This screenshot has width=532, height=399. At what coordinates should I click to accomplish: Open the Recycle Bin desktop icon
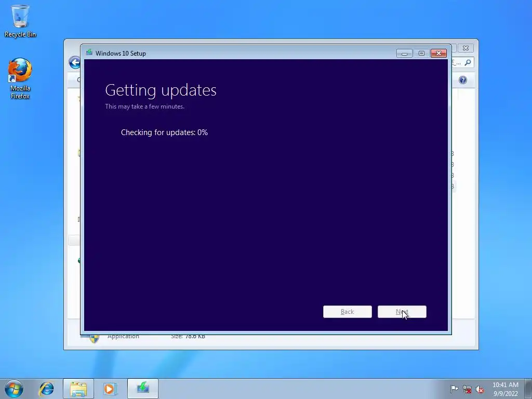pos(20,21)
